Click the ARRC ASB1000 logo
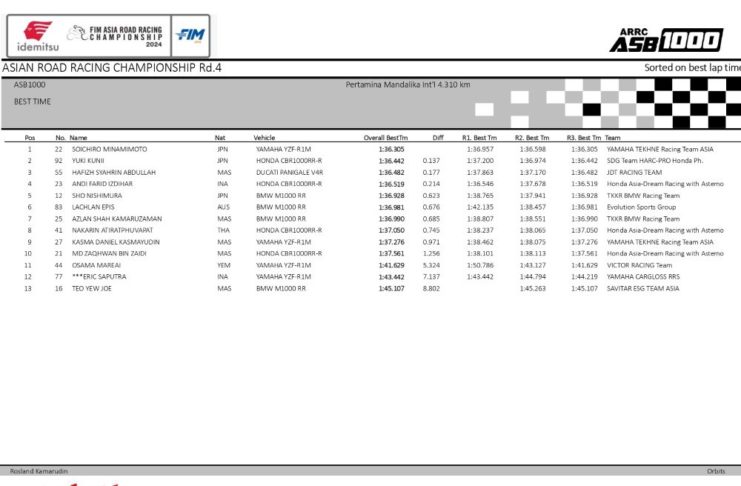 [665, 38]
